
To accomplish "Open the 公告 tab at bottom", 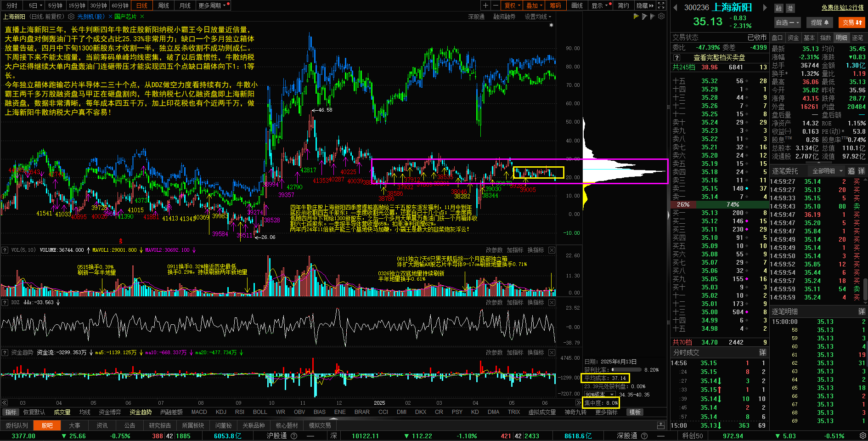I will pos(130,425).
